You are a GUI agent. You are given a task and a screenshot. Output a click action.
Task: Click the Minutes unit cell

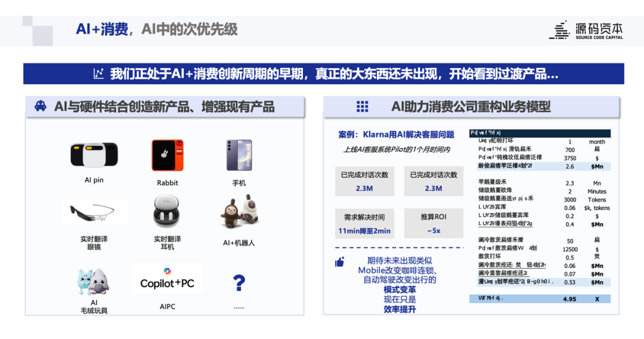[597, 192]
